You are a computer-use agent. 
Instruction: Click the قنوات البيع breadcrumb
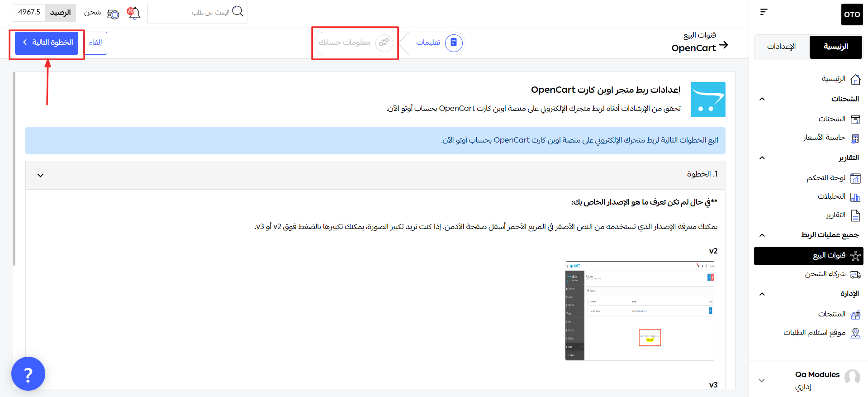click(x=699, y=35)
